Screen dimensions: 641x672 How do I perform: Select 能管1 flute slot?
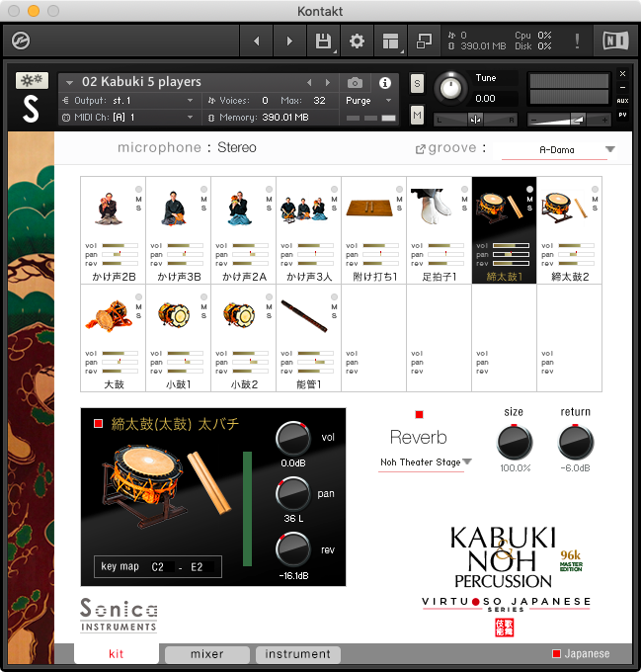pyautogui.click(x=308, y=338)
